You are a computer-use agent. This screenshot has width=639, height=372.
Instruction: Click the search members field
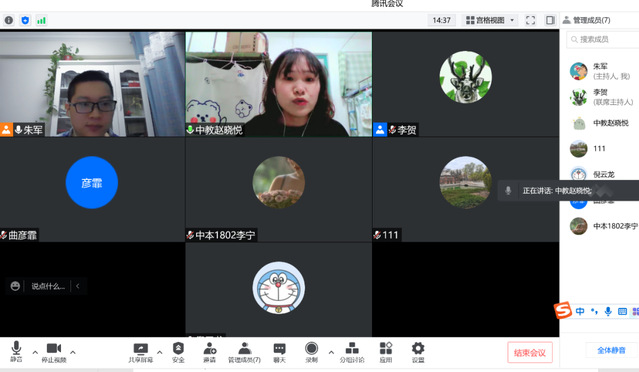pos(602,40)
